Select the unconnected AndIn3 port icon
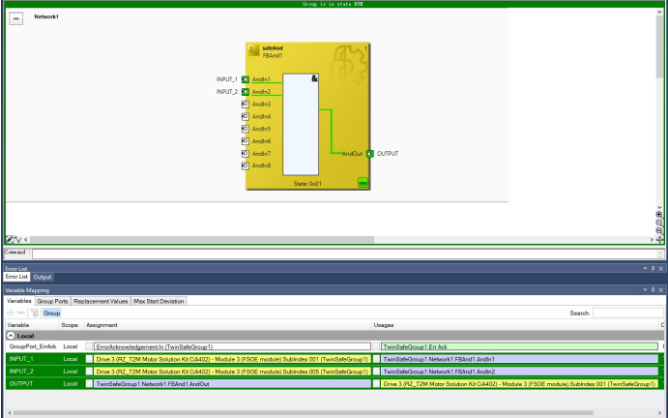The height and width of the screenshot is (418, 668). [x=246, y=104]
